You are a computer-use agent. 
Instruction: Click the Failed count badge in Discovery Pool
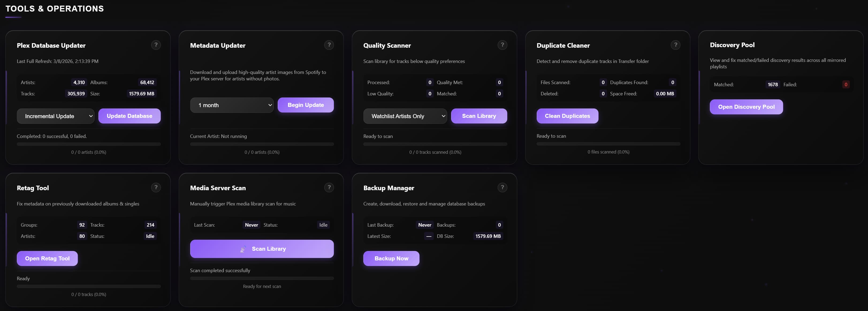pyautogui.click(x=846, y=85)
